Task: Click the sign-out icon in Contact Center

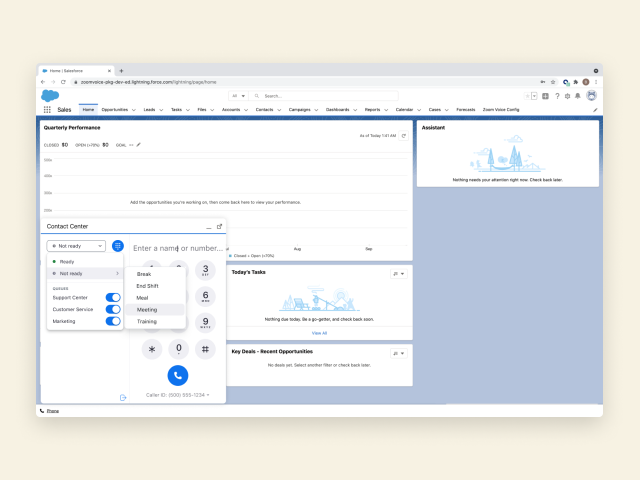Action: coord(122,398)
